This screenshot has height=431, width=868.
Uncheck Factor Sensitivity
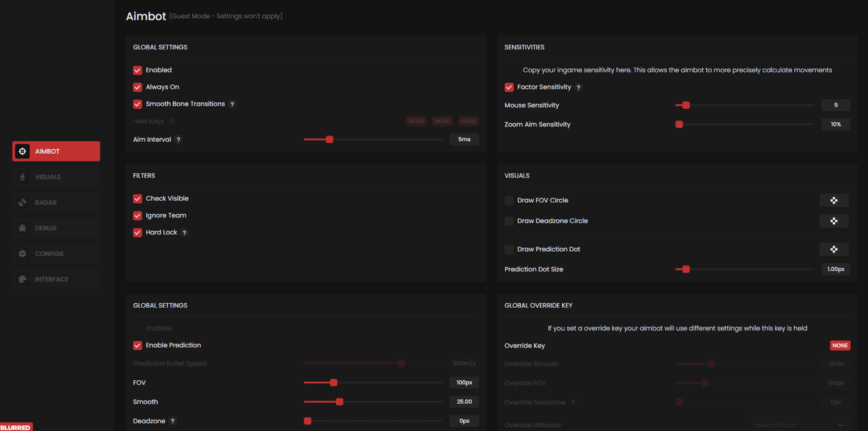point(509,87)
